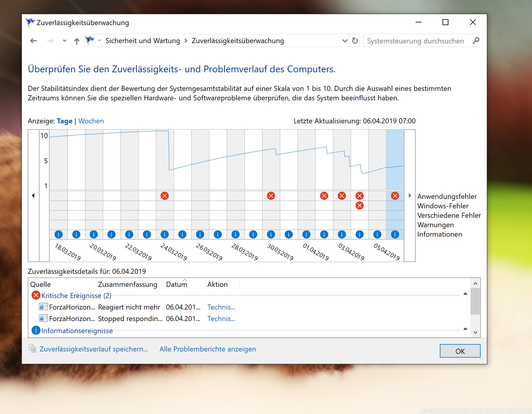
Task: Select the Windows-Fehler icon for 04.04.2019
Action: 359,205
